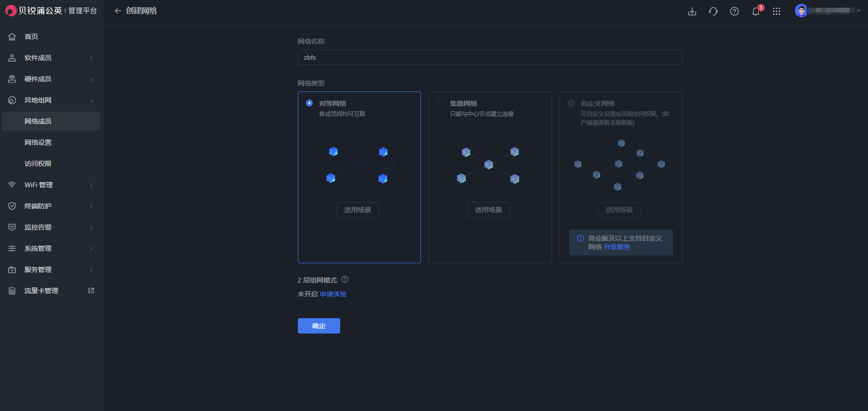Open the notifications bell
868x411 pixels.
tap(755, 12)
